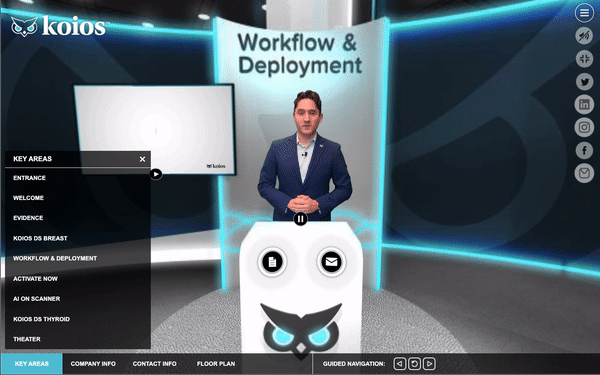The width and height of the screenshot is (600, 375).
Task: Open the hamburger menu icon
Action: [584, 13]
